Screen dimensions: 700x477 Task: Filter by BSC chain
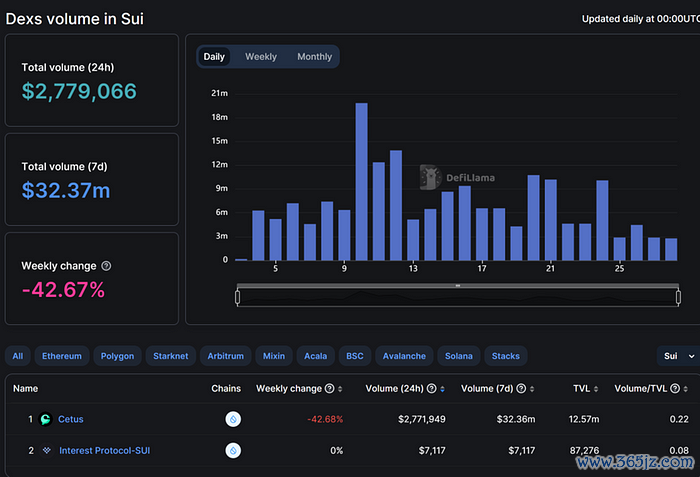pyautogui.click(x=355, y=356)
